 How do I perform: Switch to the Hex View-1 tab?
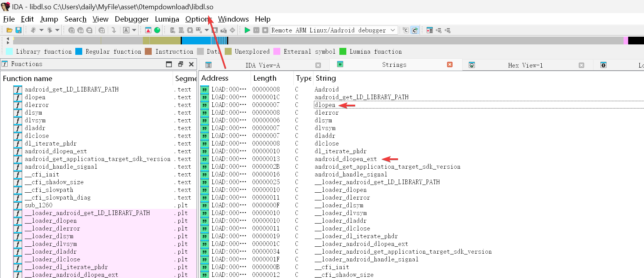[525, 65]
